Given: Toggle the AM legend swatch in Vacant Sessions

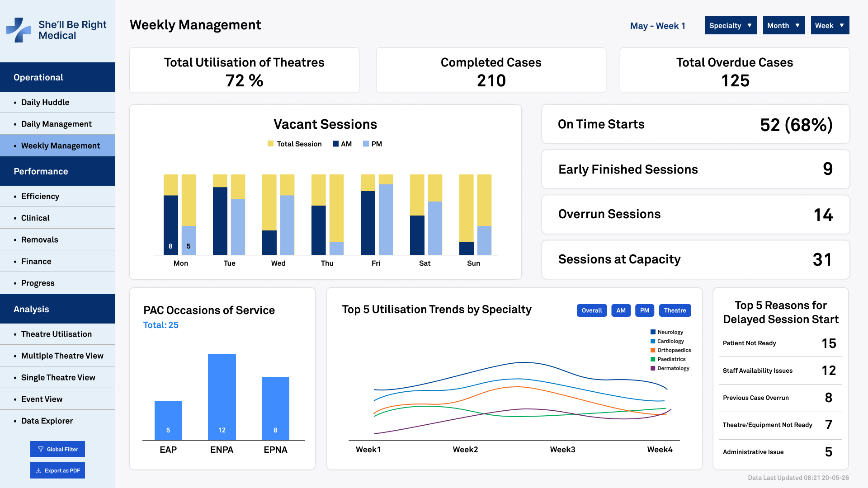Looking at the screenshot, I should [335, 144].
